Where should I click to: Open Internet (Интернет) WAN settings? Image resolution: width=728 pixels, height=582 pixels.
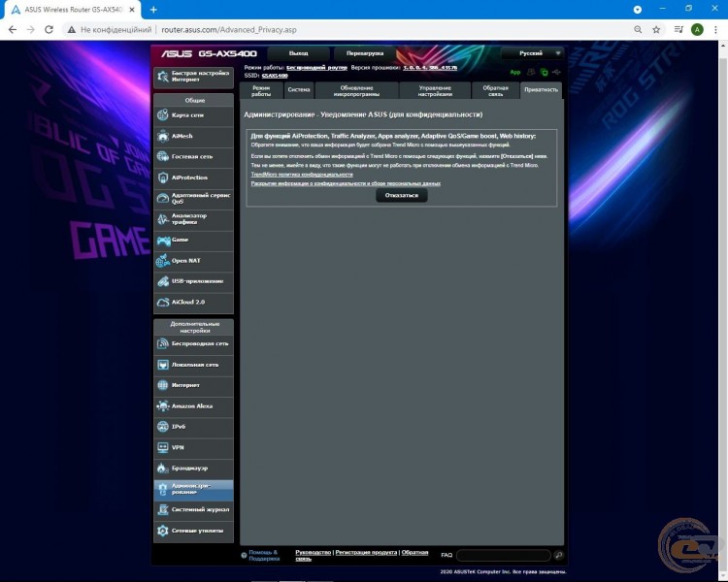click(x=193, y=385)
